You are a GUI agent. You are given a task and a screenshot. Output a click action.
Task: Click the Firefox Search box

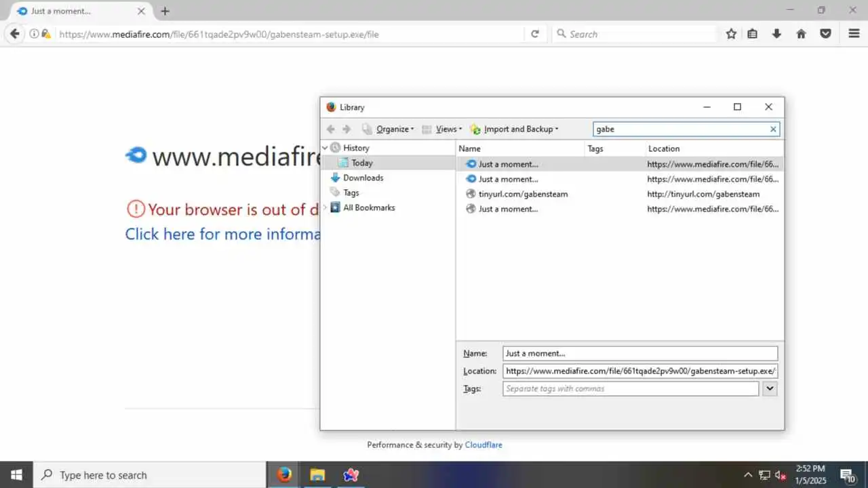[x=634, y=34]
